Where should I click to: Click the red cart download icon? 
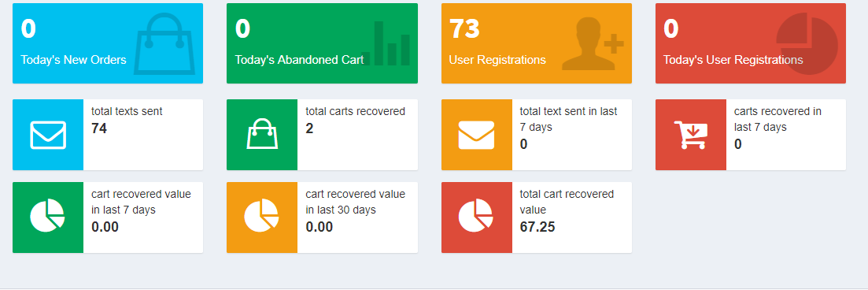tap(690, 135)
